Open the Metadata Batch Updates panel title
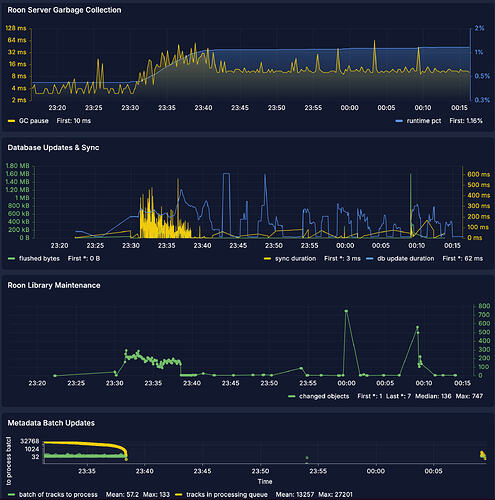This screenshot has height=500, width=495. coord(51,423)
